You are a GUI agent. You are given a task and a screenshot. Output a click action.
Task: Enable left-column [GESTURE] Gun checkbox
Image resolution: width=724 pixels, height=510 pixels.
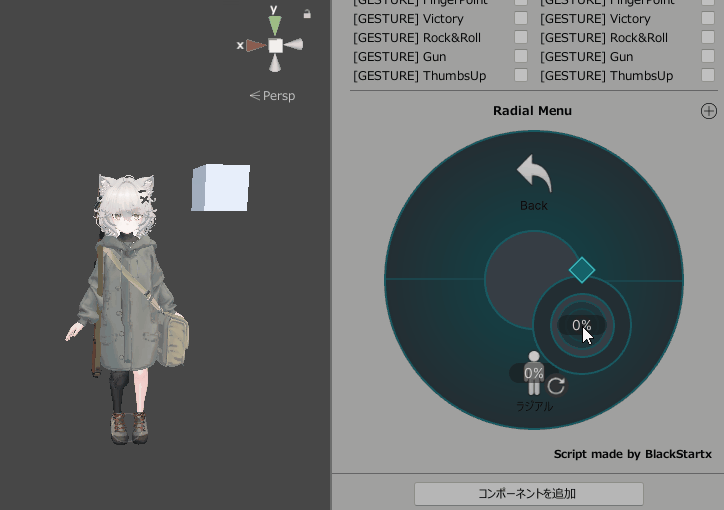pyautogui.click(x=521, y=56)
